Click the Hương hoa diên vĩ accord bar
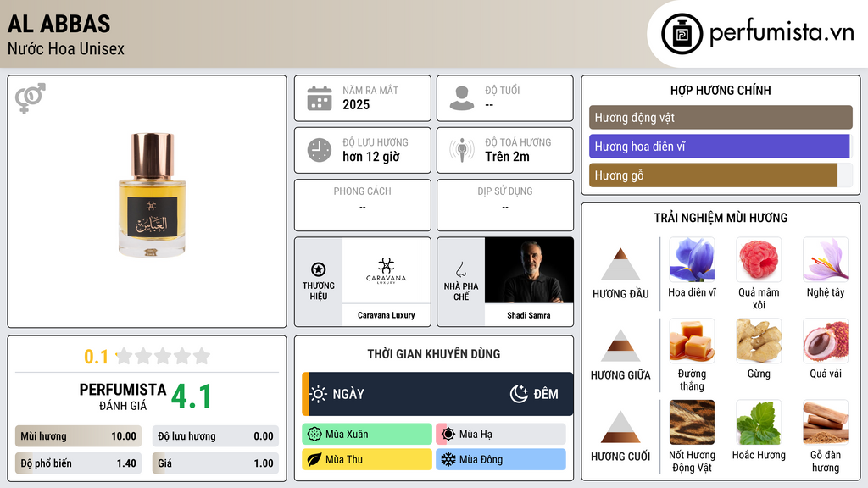The height and width of the screenshot is (488, 868). (x=721, y=146)
